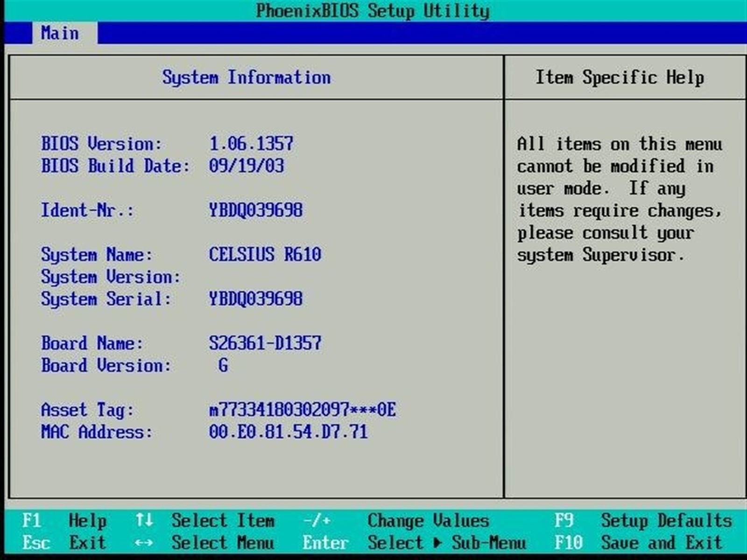Click the Change Values legend
747x560 pixels.
[x=429, y=521]
